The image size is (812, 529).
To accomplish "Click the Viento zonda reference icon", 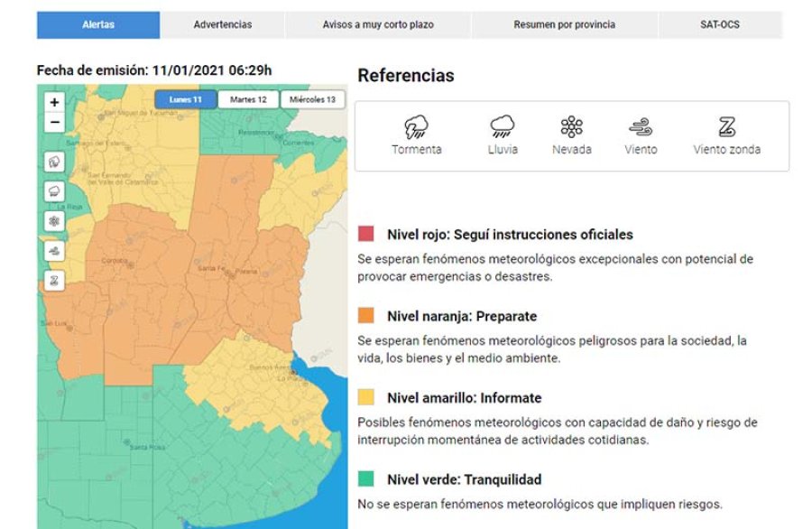I will 726,127.
